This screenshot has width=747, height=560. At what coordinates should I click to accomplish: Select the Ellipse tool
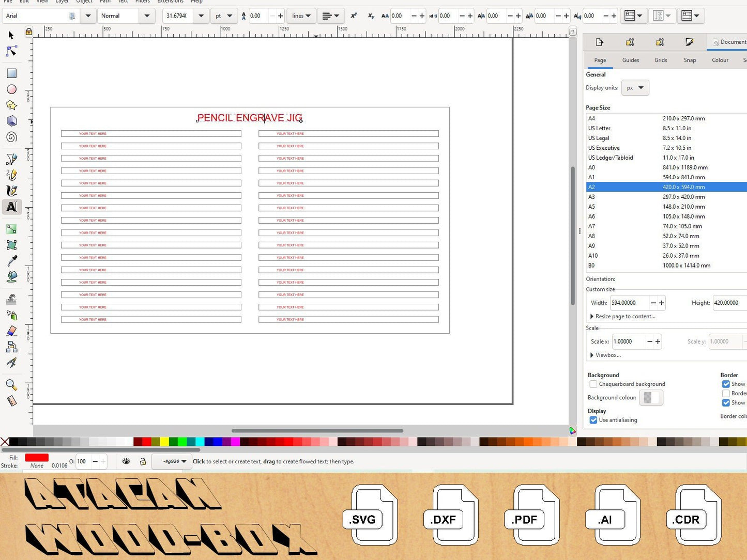click(x=11, y=89)
